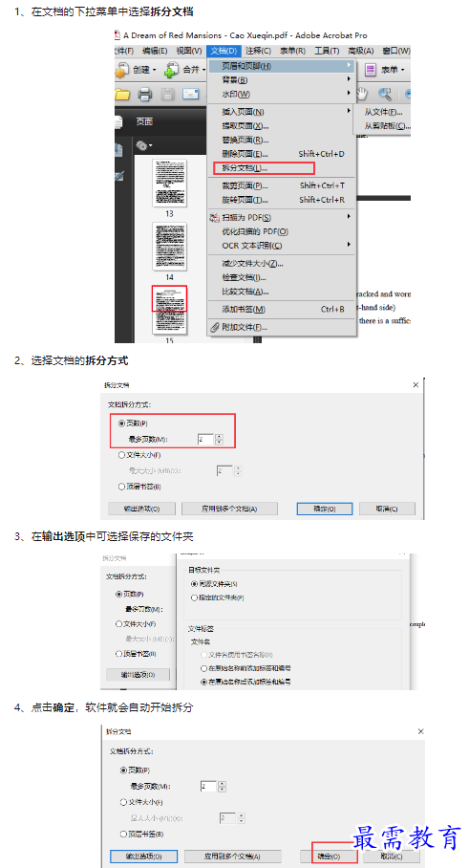Click the printer icon in the Acrobat toolbar
Image resolution: width=469 pixels, height=868 pixels.
pos(145,94)
